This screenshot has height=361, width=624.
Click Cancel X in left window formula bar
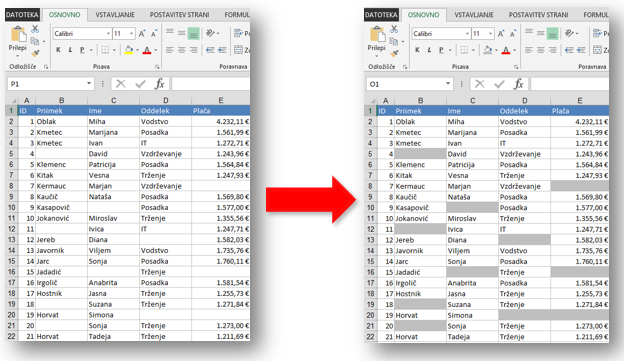tap(121, 84)
